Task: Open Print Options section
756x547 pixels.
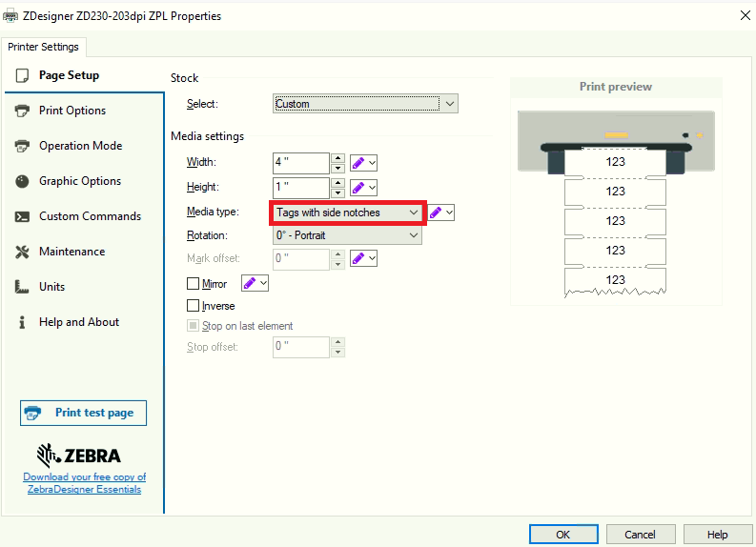Action: pyautogui.click(x=85, y=111)
